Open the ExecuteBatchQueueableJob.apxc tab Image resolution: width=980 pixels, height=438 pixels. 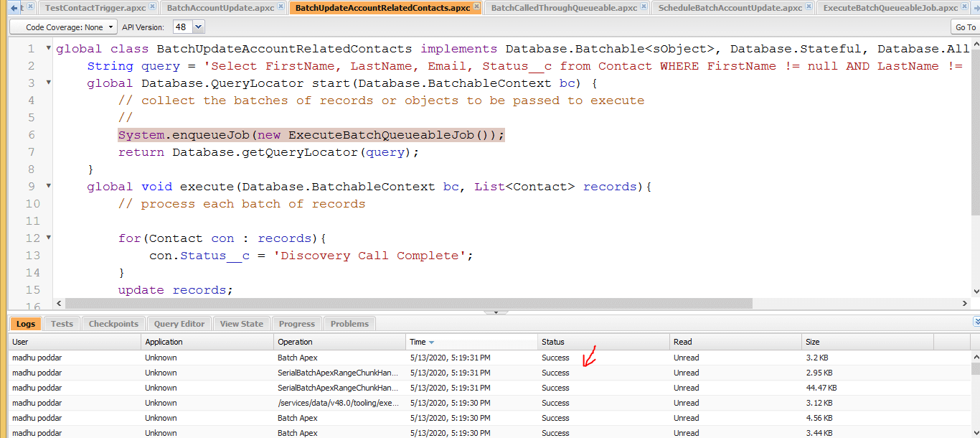pos(890,8)
